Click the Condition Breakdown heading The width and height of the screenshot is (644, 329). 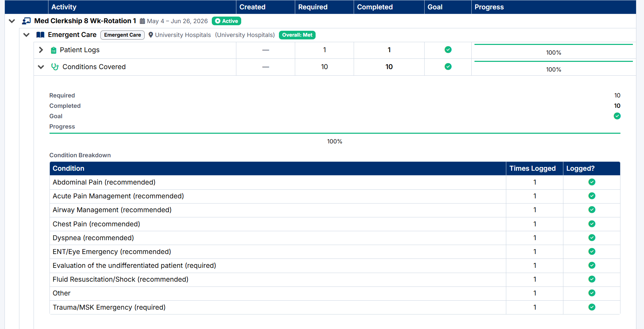coord(80,155)
